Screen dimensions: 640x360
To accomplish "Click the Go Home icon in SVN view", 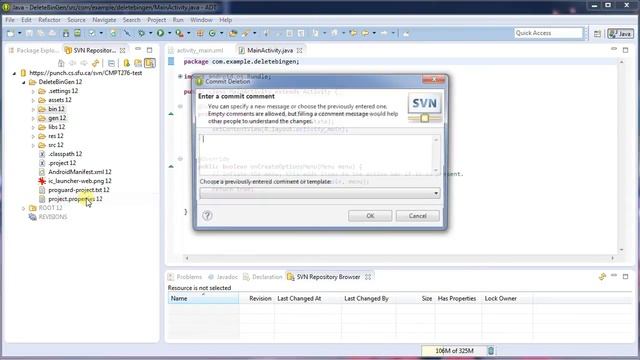I will click(x=61, y=63).
